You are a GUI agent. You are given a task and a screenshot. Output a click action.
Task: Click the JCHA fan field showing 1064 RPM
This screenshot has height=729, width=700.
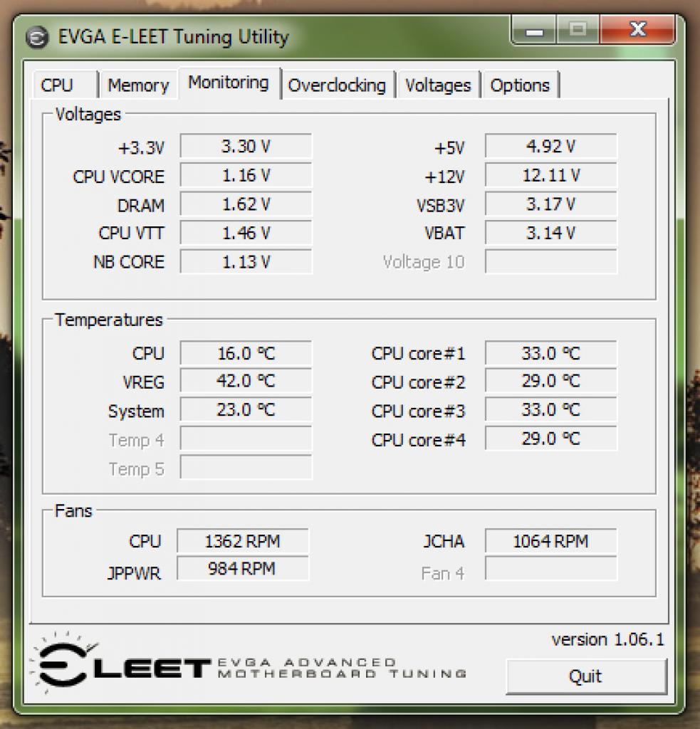[551, 541]
